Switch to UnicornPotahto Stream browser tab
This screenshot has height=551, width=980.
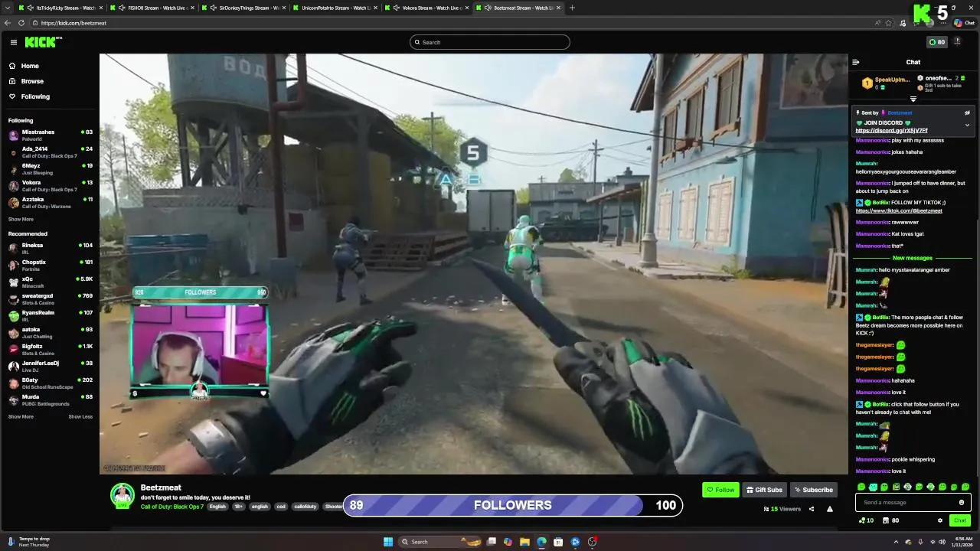point(335,8)
